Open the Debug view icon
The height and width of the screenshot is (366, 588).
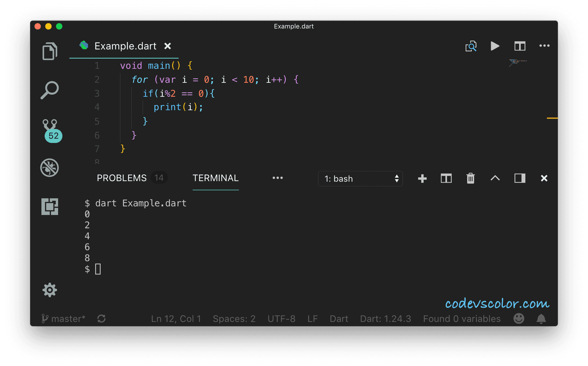coord(49,168)
